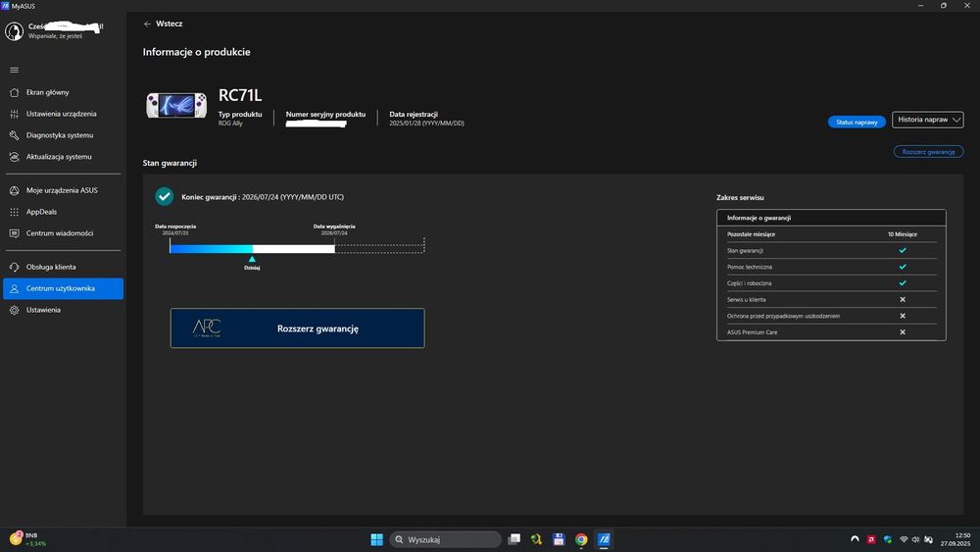
Task: Open Ustawienia urządzenia in the sidebar
Action: coord(63,114)
